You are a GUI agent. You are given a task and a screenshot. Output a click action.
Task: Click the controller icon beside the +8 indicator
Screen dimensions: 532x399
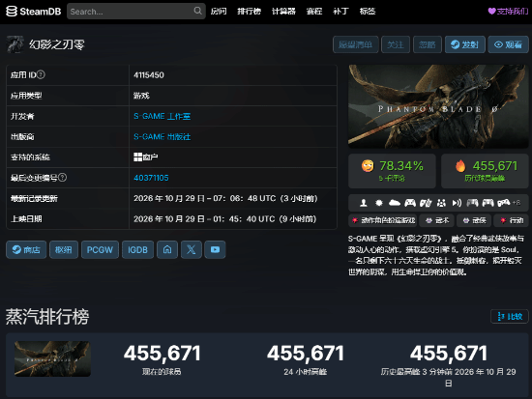click(x=504, y=203)
